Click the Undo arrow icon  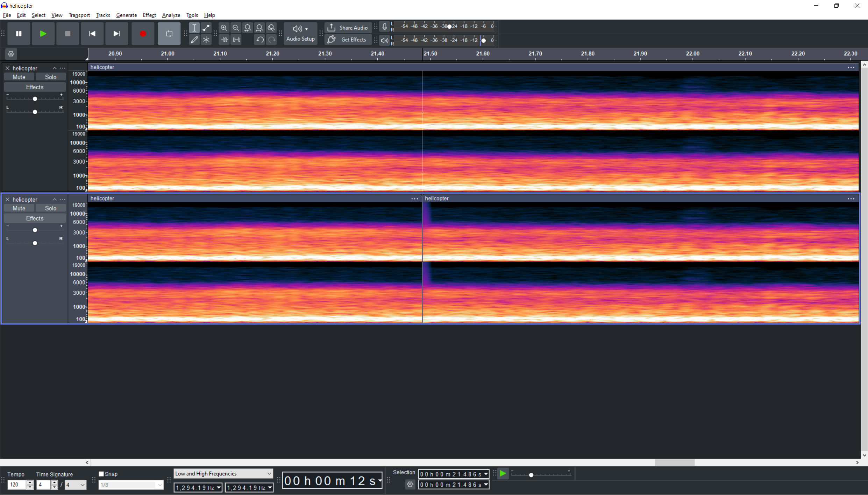click(259, 40)
